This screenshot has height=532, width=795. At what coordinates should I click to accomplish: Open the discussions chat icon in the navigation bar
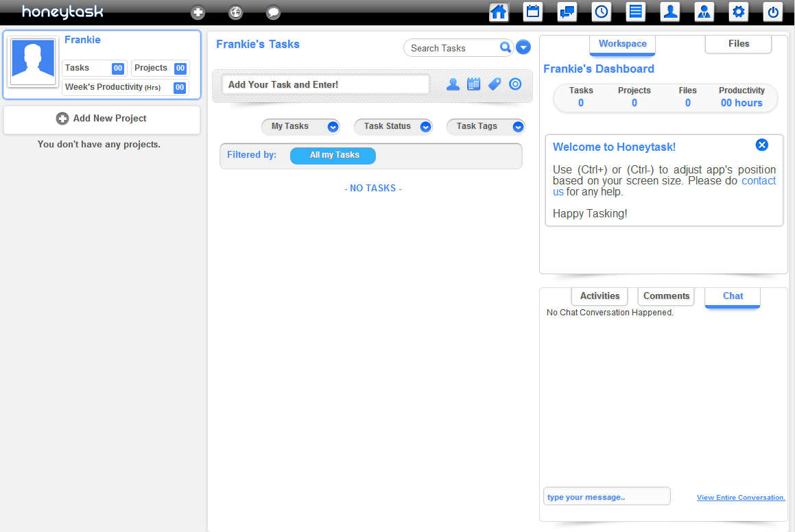[567, 12]
